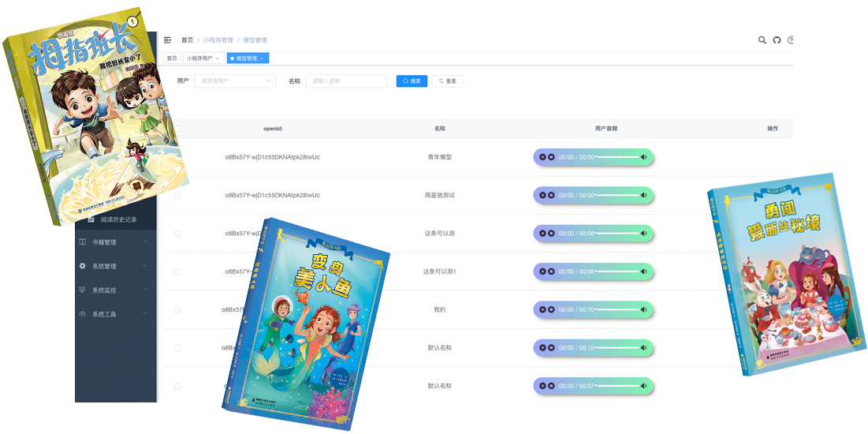Click the volume icon in 我的 row
This screenshot has height=434, width=868.
point(644,310)
